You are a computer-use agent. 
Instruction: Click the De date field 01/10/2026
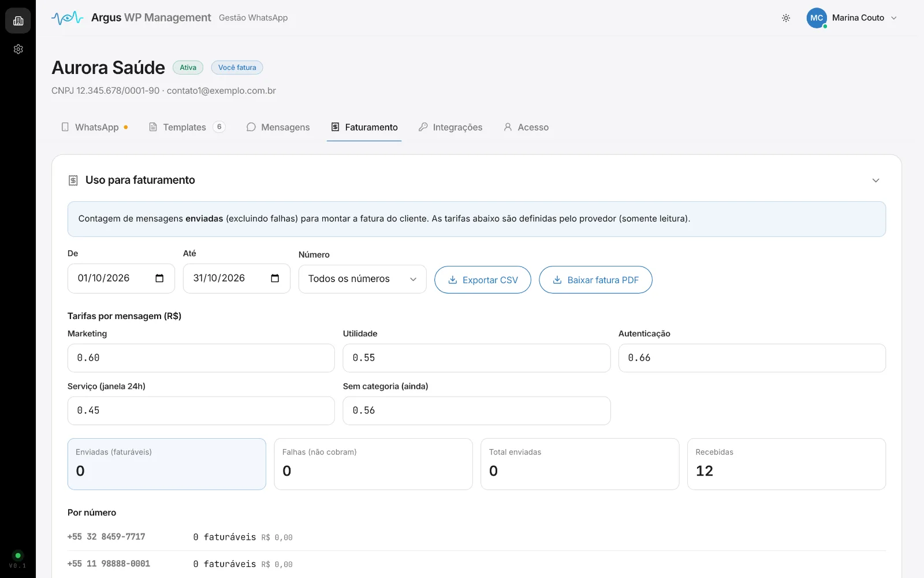tap(121, 279)
